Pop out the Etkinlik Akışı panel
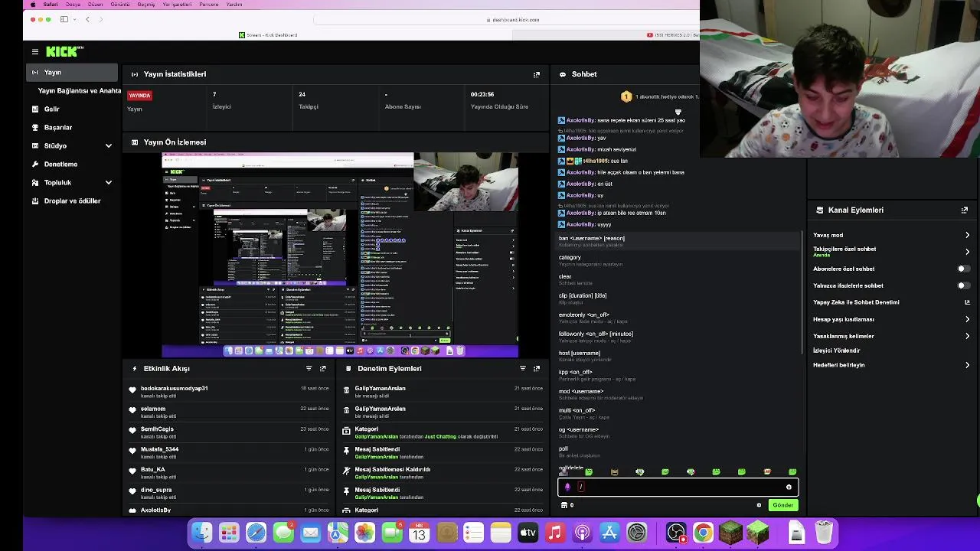The image size is (980, 551). (x=323, y=368)
